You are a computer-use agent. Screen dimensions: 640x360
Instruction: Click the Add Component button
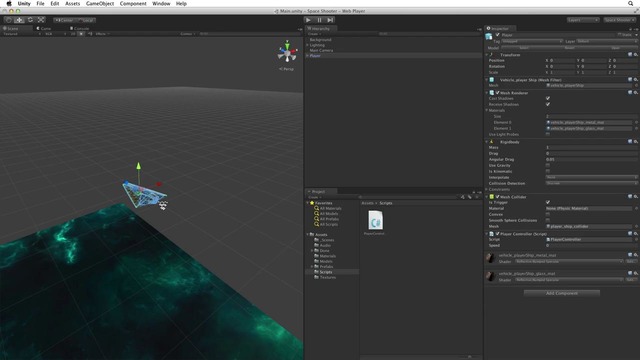[x=562, y=293]
